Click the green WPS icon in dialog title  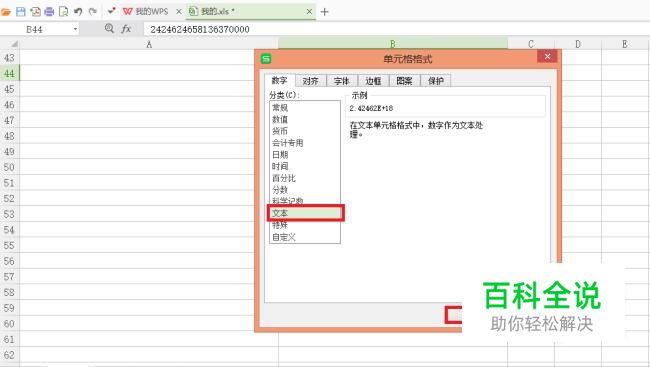click(266, 58)
